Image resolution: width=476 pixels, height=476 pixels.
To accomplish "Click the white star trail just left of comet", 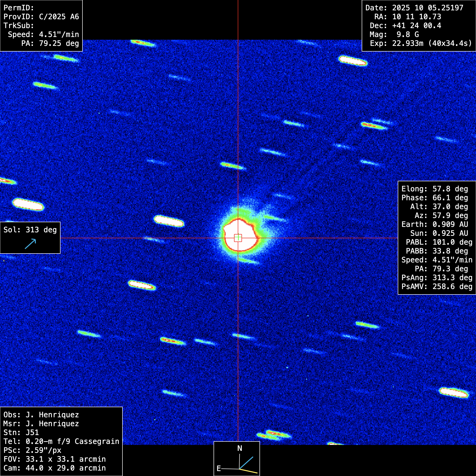I will 169,221.
